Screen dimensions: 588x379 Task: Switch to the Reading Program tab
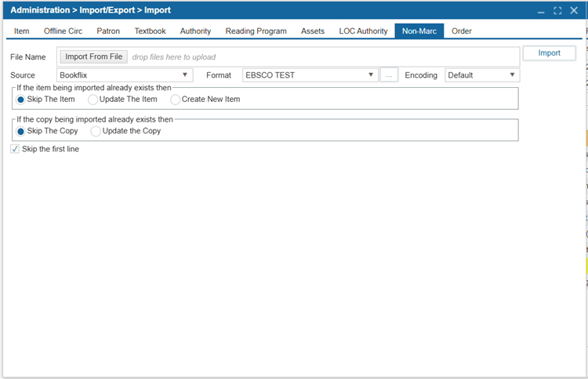pyautogui.click(x=256, y=31)
